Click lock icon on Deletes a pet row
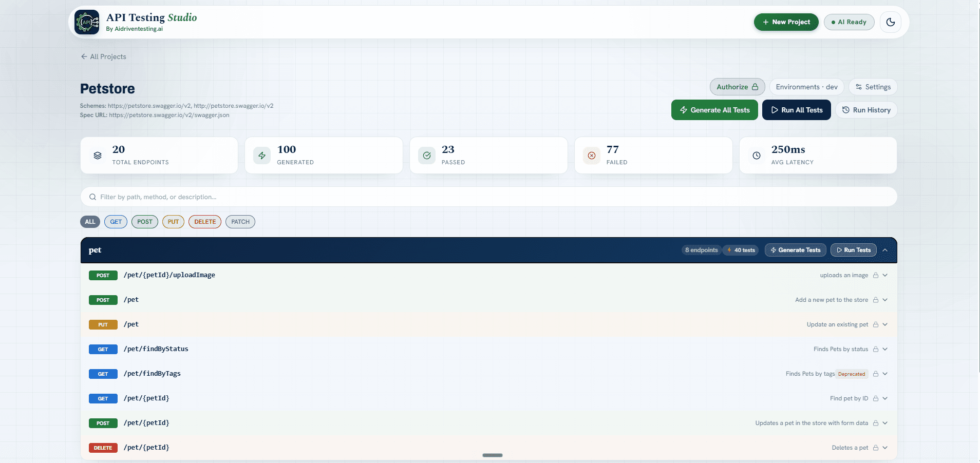Image resolution: width=980 pixels, height=463 pixels. coord(876,448)
